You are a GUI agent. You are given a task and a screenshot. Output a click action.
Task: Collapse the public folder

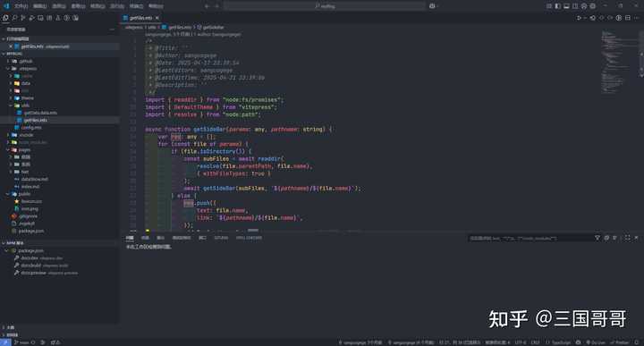pos(8,194)
